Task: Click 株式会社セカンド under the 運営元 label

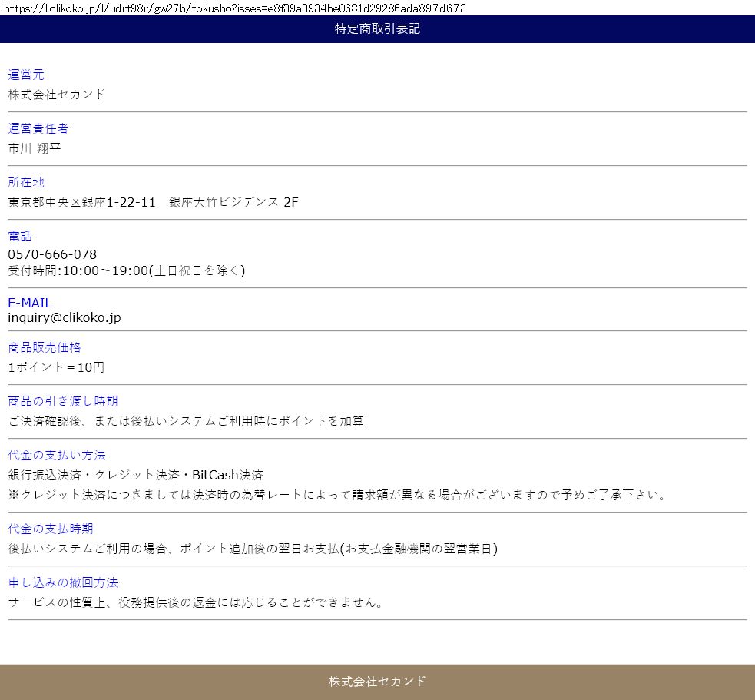Action: click(57, 95)
